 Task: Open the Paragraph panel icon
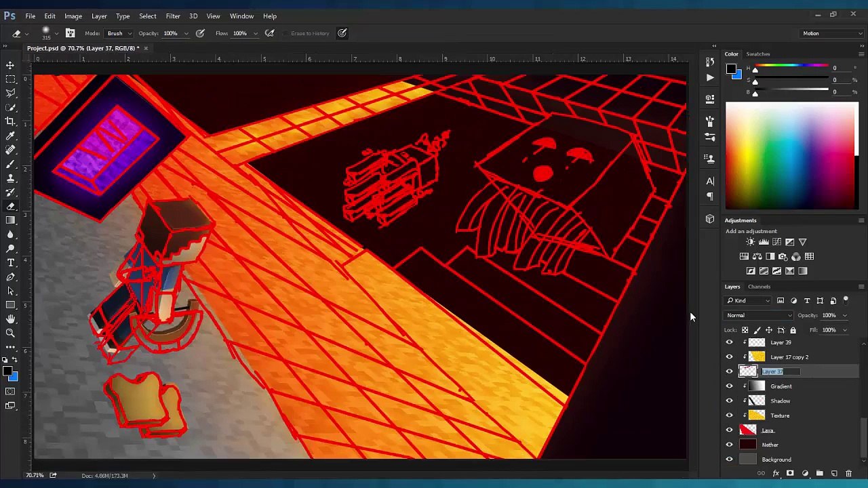click(x=710, y=197)
